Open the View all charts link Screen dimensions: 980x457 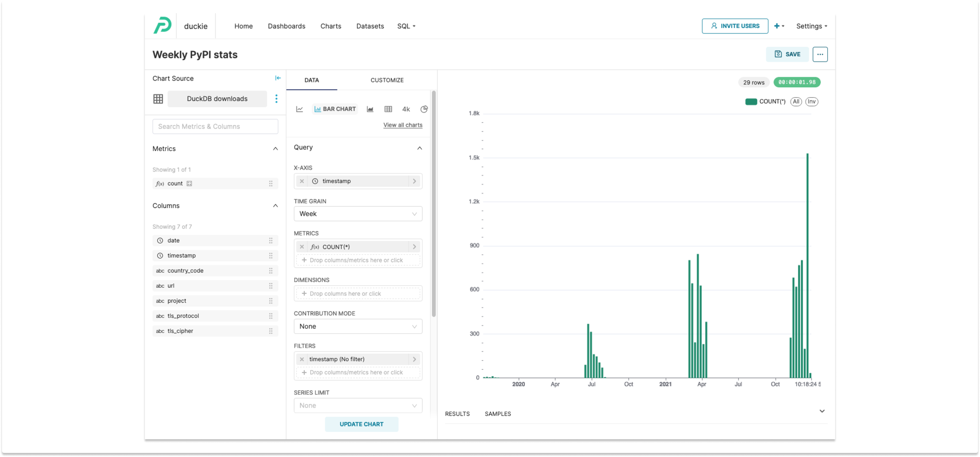403,125
